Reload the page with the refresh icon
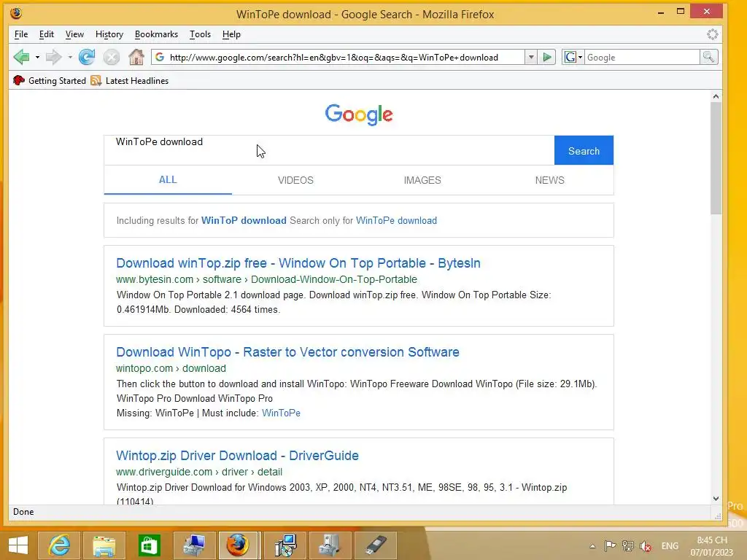747x560 pixels. click(x=87, y=57)
